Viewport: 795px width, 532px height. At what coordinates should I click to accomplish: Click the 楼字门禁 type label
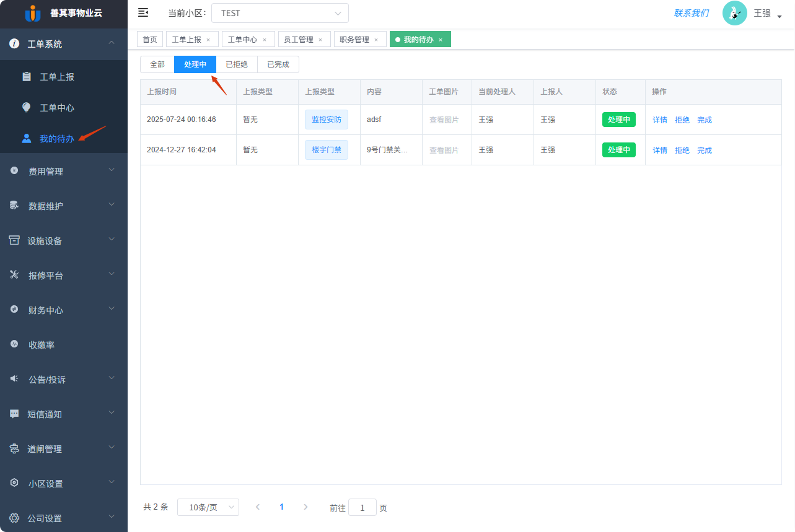coord(326,149)
